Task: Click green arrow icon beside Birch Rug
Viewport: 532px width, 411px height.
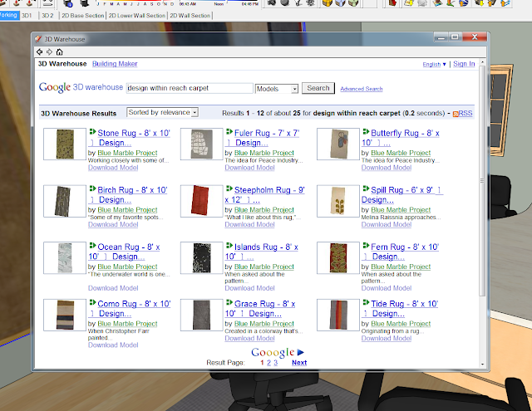Action: tap(92, 188)
